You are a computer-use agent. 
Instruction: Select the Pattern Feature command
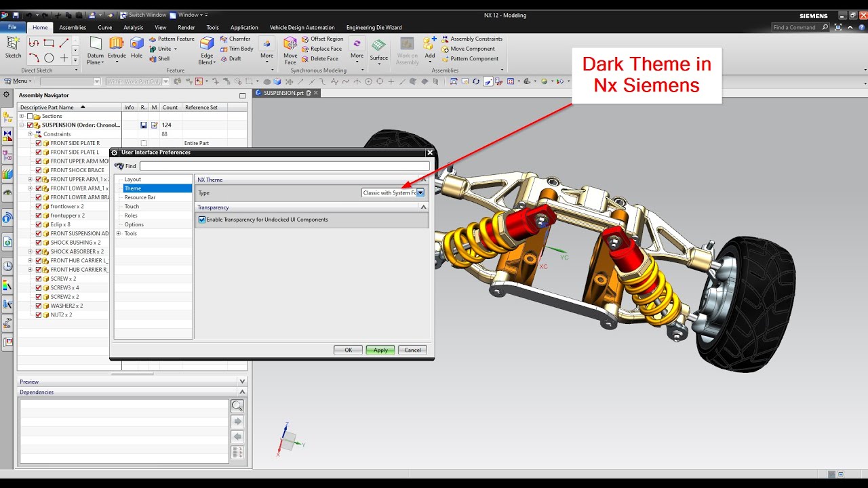point(172,39)
